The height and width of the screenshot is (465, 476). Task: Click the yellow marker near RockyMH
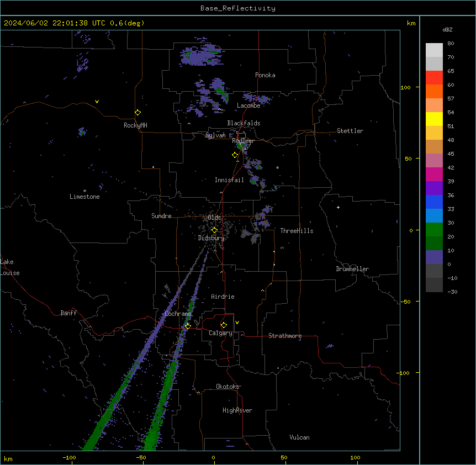tap(137, 112)
